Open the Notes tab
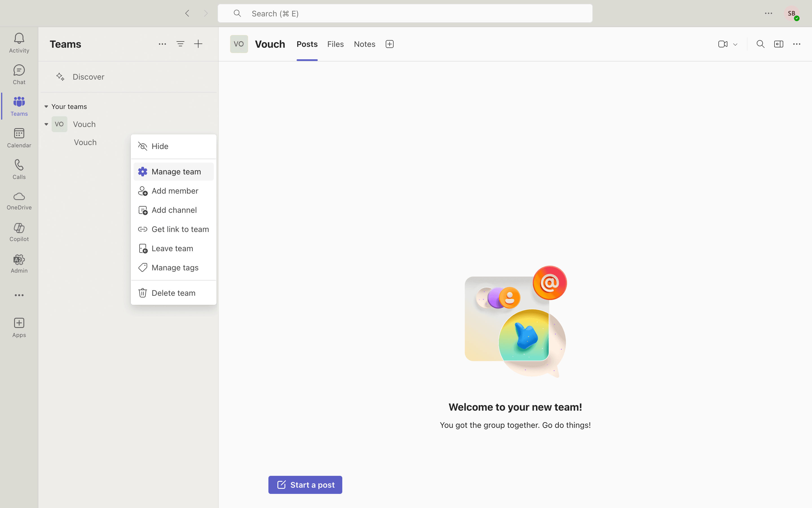 tap(365, 44)
